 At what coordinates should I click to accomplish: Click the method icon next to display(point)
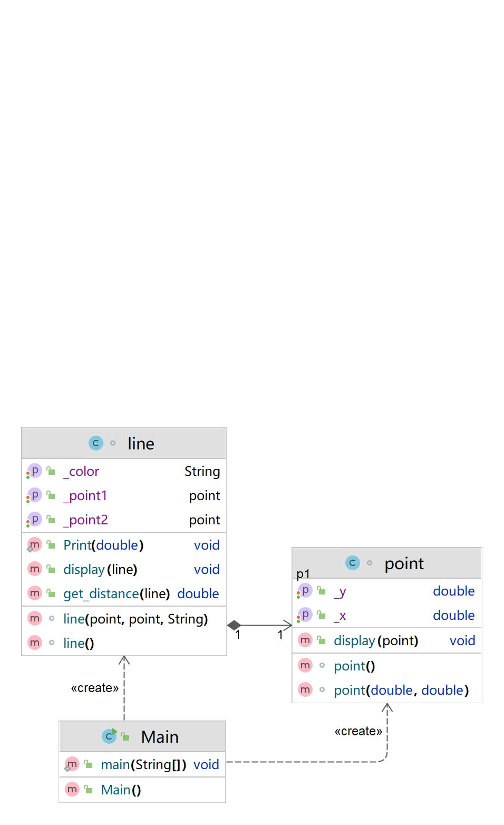point(305,640)
